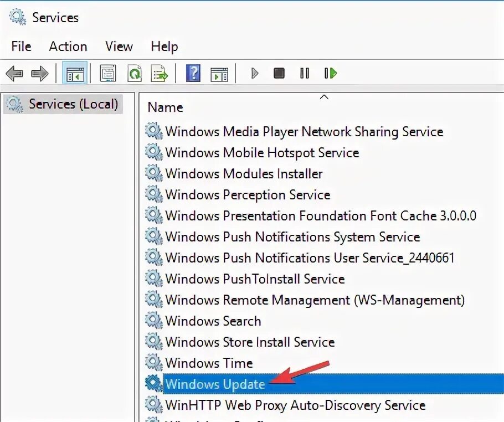504x422 pixels.
Task: Open the Action menu
Action: click(x=68, y=47)
